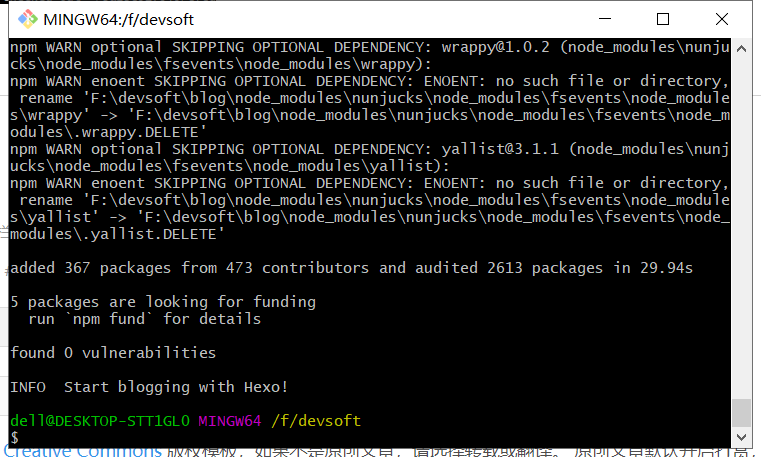Click the 'found 0 vulnerabilities' line
The width and height of the screenshot is (761, 457).
pos(113,353)
